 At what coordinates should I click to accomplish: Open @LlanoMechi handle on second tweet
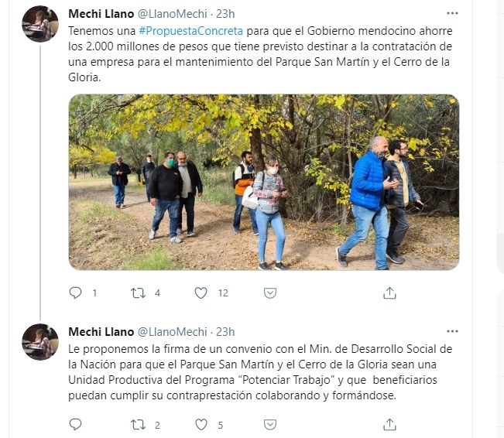click(x=173, y=332)
